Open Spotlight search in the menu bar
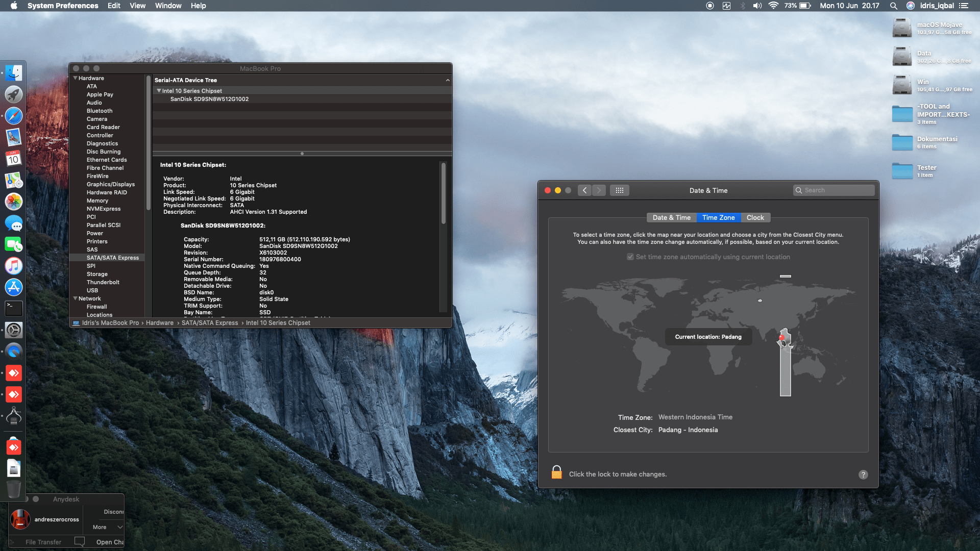Screen dimensions: 980x551 tap(893, 6)
